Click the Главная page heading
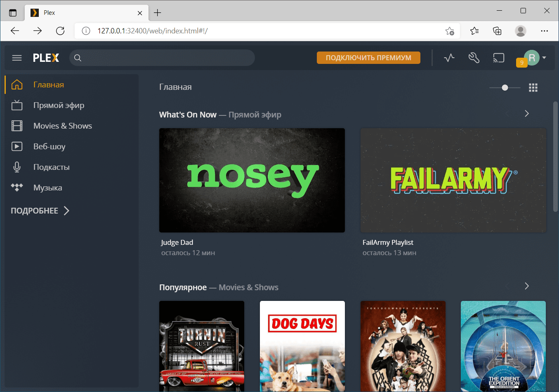 (x=175, y=87)
